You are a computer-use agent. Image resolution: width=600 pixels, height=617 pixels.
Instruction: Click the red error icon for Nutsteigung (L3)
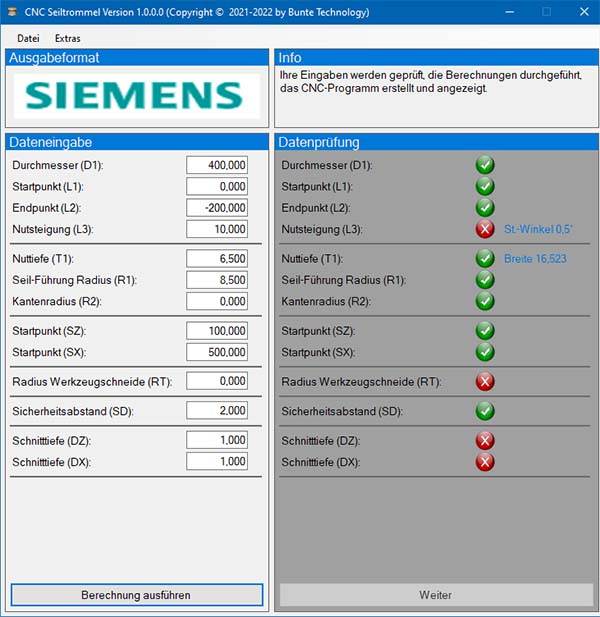coord(485,229)
